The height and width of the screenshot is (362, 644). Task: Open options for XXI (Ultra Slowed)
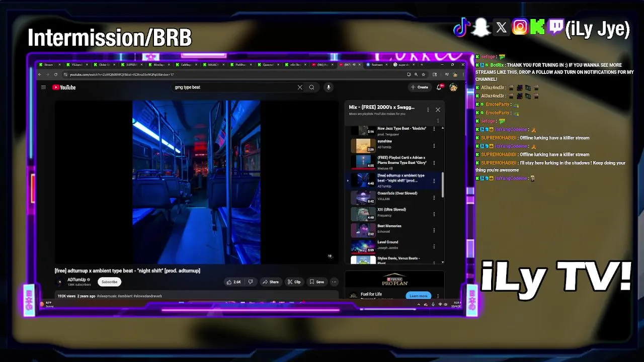434,214
